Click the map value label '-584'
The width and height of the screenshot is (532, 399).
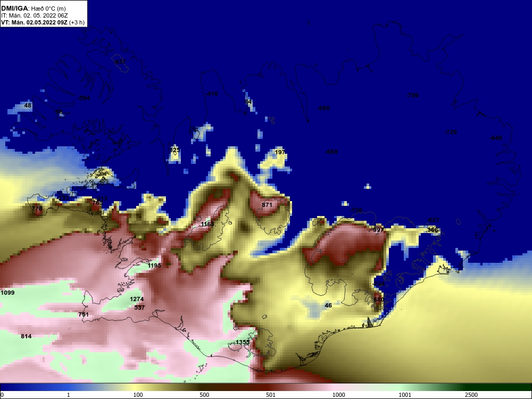tap(84, 98)
